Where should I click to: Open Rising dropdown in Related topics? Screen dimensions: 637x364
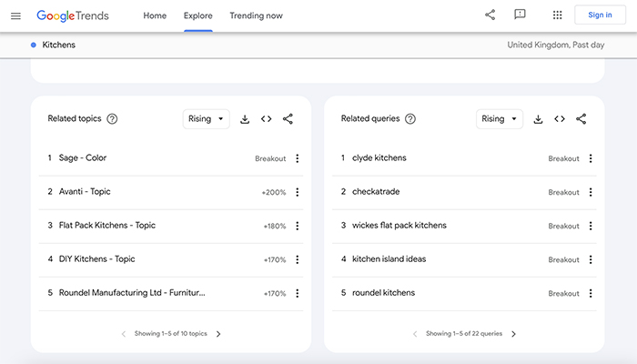[x=206, y=119]
